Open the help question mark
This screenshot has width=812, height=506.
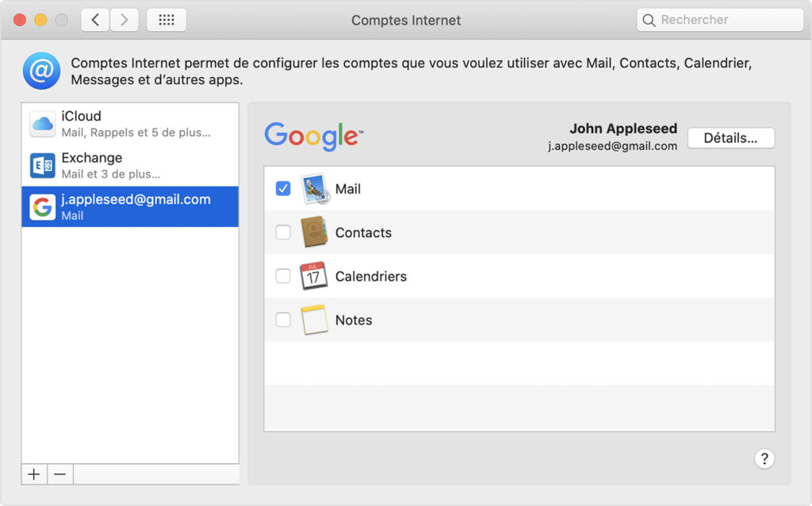pos(764,458)
